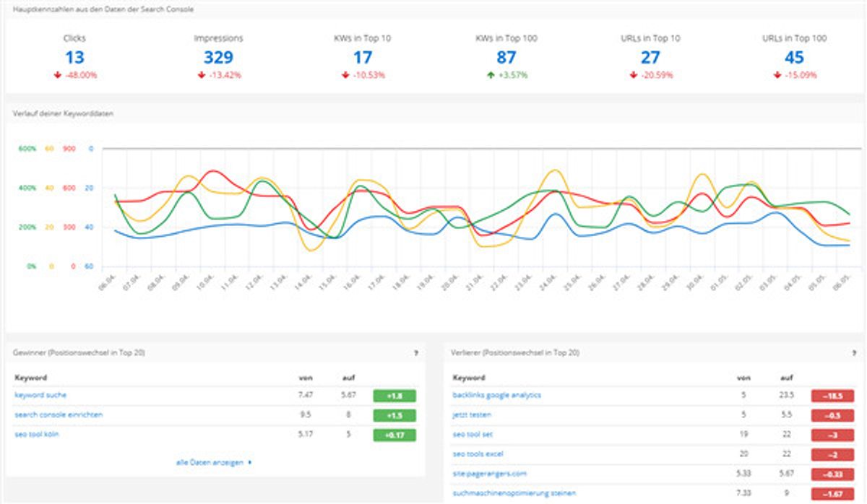The image size is (867, 504).
Task: Click the red -0.5 change badge
Action: click(832, 415)
